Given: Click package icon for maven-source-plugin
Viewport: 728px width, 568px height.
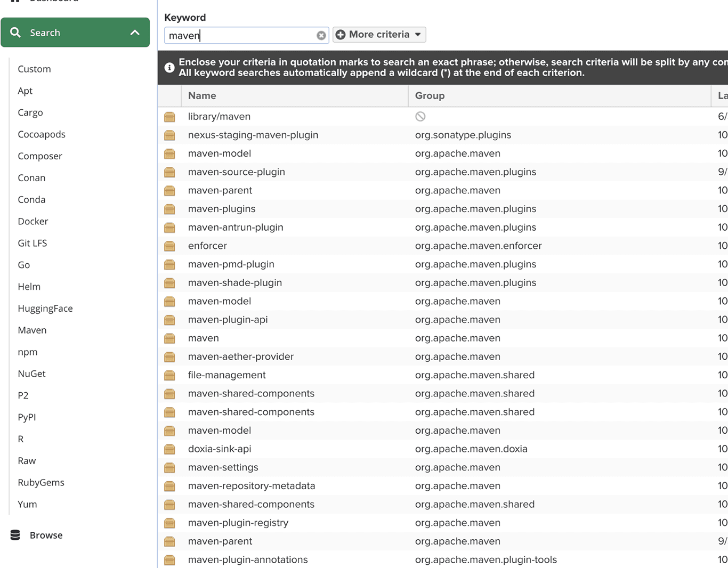Looking at the screenshot, I should point(169,172).
